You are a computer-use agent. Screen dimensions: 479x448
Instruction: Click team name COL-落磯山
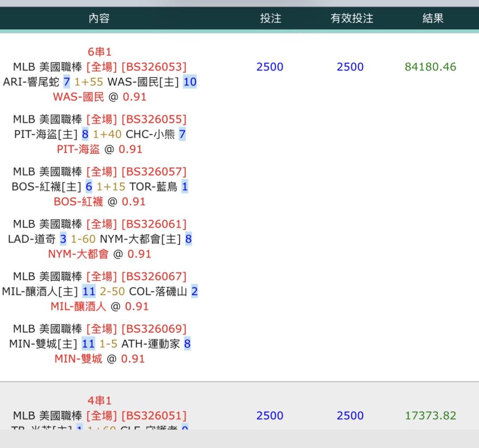tap(158, 292)
